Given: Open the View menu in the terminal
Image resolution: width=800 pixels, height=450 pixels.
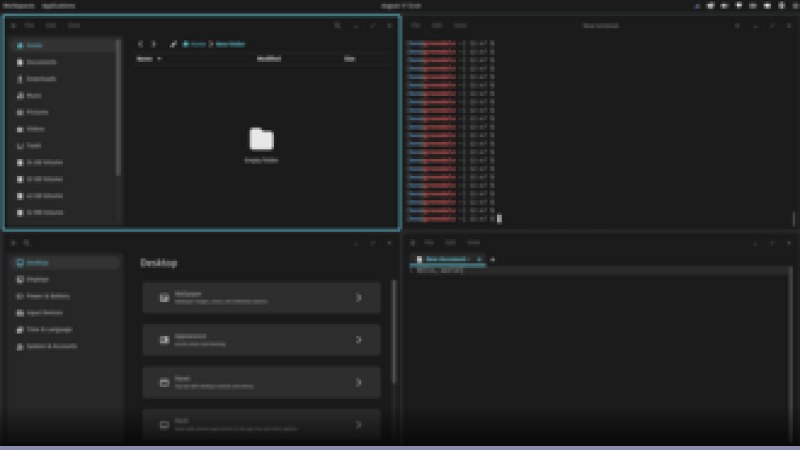Looking at the screenshot, I should point(460,26).
